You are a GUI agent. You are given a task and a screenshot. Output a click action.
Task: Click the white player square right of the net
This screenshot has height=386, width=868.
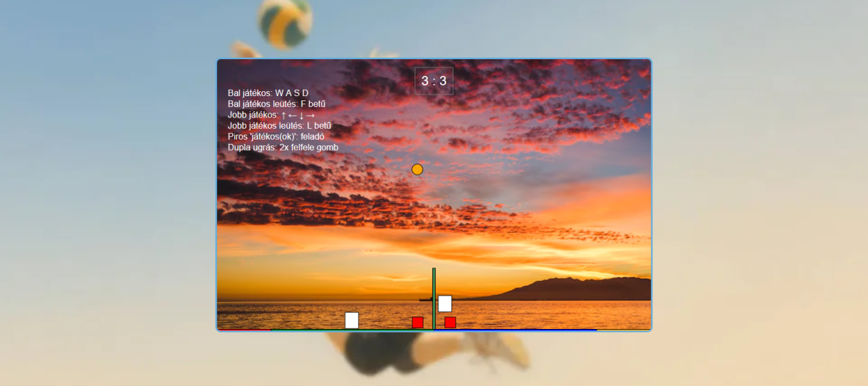[445, 304]
